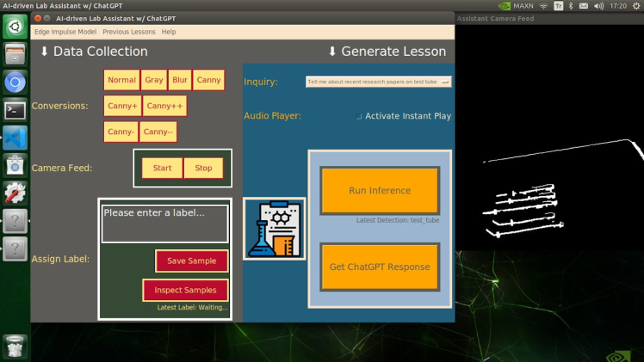Screen dimensions: 644x362
Task: Launch Visual Studio Code from dock
Action: point(15,138)
